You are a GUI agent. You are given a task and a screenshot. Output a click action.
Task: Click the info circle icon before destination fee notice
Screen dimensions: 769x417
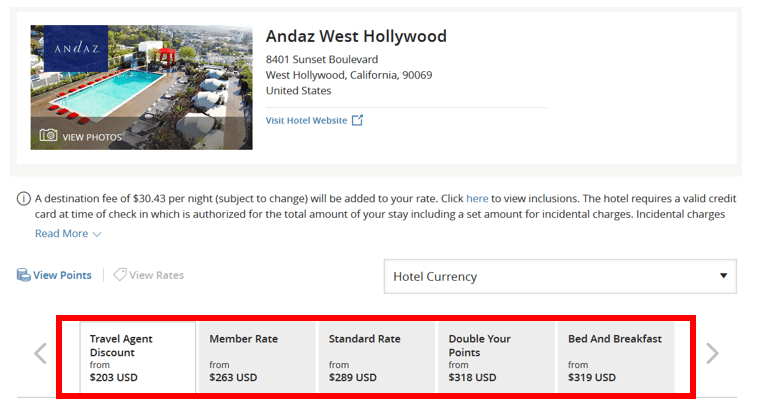[24, 199]
